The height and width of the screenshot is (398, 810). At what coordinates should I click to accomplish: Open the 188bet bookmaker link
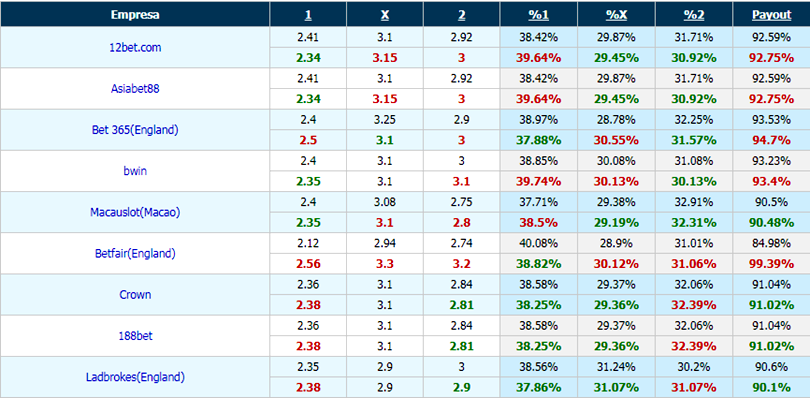tap(135, 335)
